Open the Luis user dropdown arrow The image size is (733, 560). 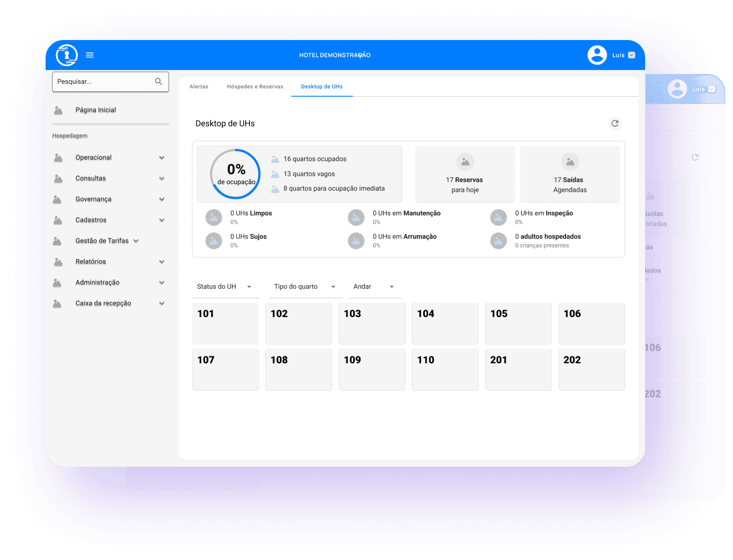(x=631, y=55)
